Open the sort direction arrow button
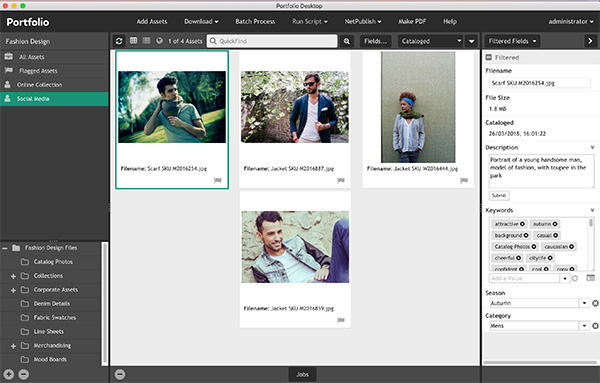The height and width of the screenshot is (383, 600). 471,41
